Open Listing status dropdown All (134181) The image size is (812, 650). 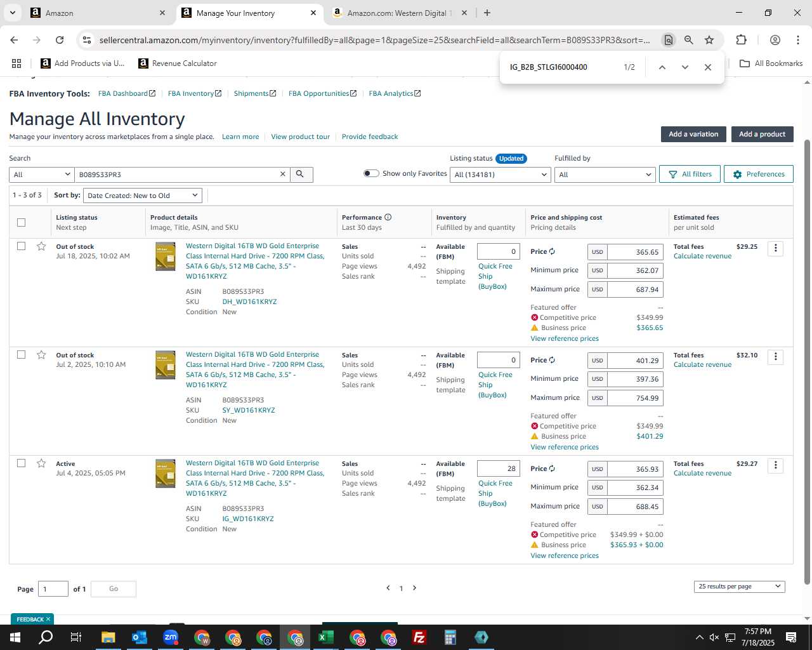(500, 175)
